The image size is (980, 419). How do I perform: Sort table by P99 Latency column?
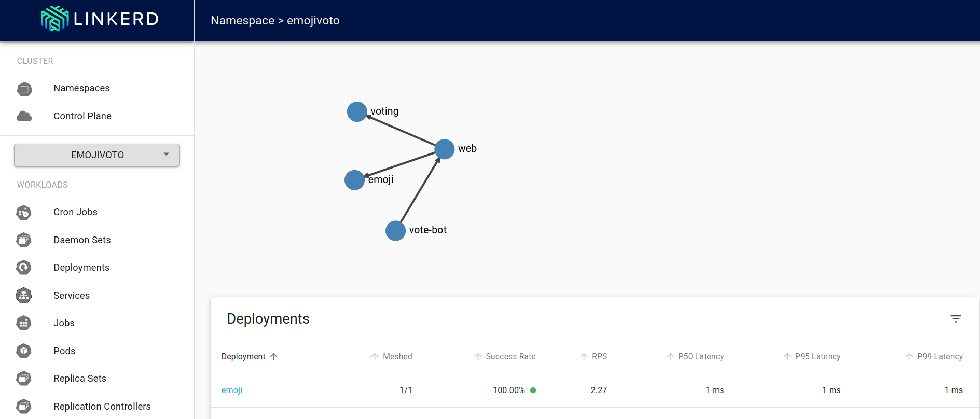pos(940,357)
